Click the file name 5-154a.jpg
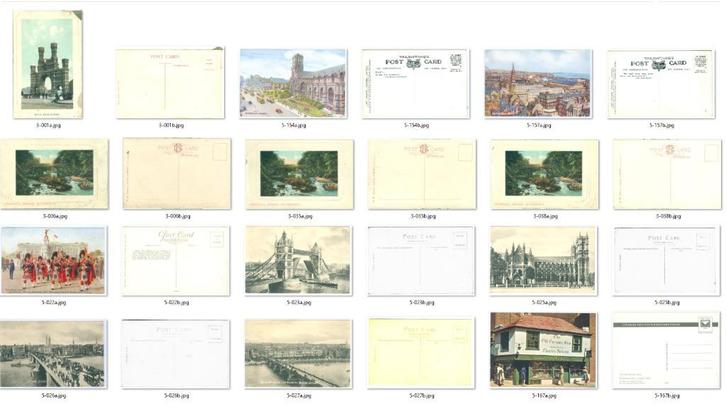The image size is (726, 406). coord(294,125)
